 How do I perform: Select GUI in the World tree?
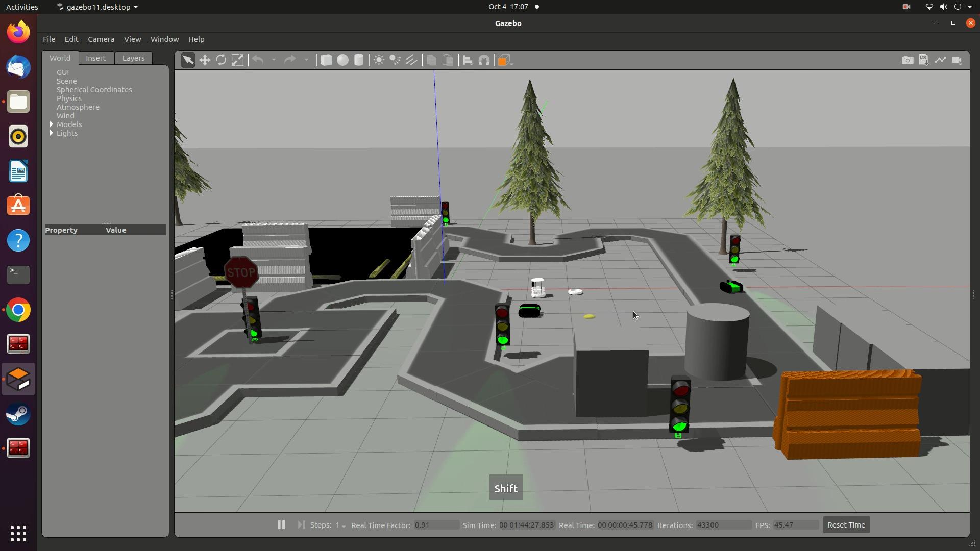62,72
